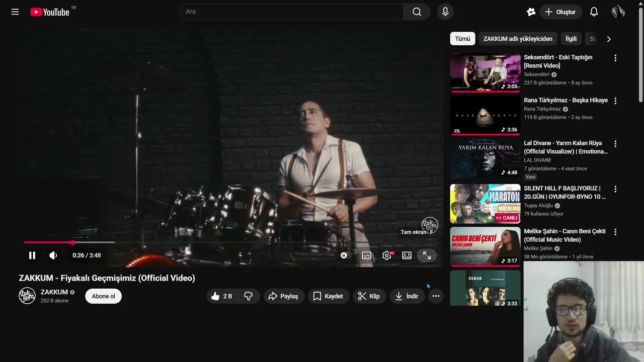Open options for Rana Türkyılmaz video
Screen dimensions: 644x362
(615, 101)
